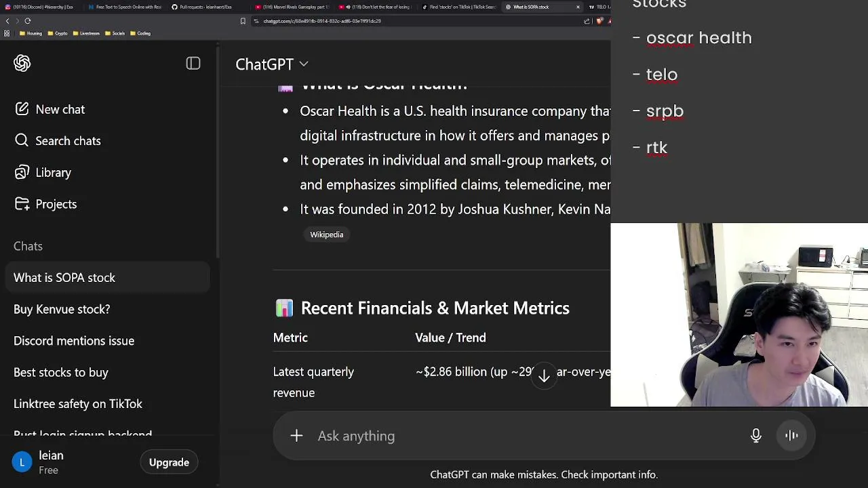Collapse the sidebar with the panel icon
This screenshot has height=488, width=868.
pyautogui.click(x=193, y=64)
